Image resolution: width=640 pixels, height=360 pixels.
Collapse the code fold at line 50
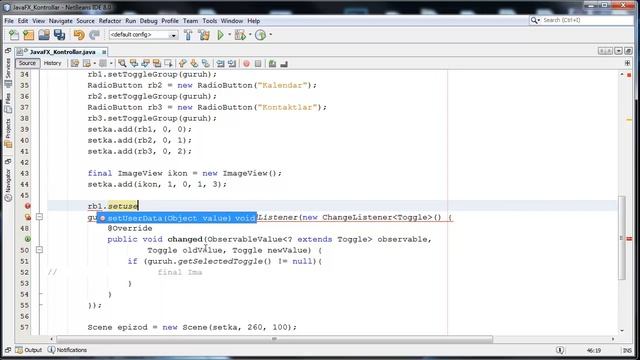pyautogui.click(x=39, y=250)
